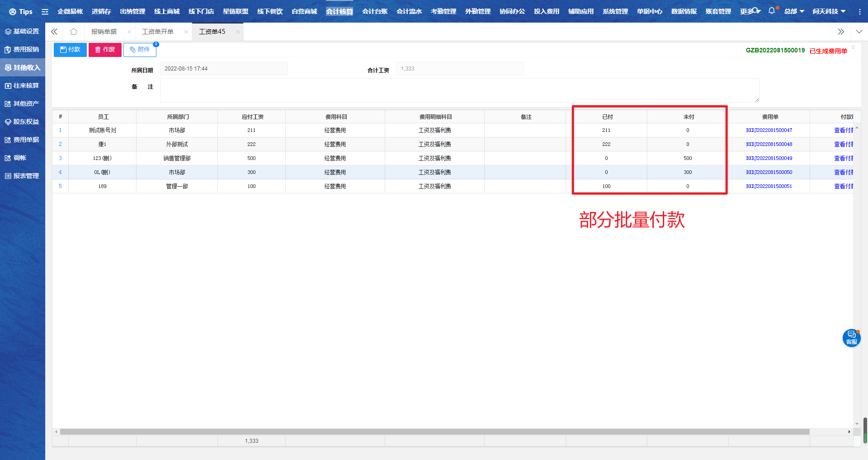
Task: Click the 备注 remarks text area
Action: pyautogui.click(x=459, y=90)
